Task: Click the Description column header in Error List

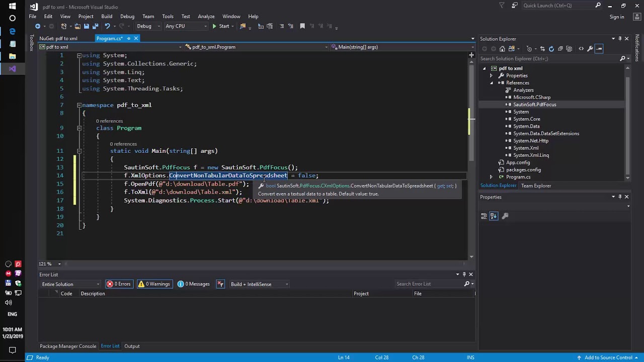Action: click(x=93, y=294)
